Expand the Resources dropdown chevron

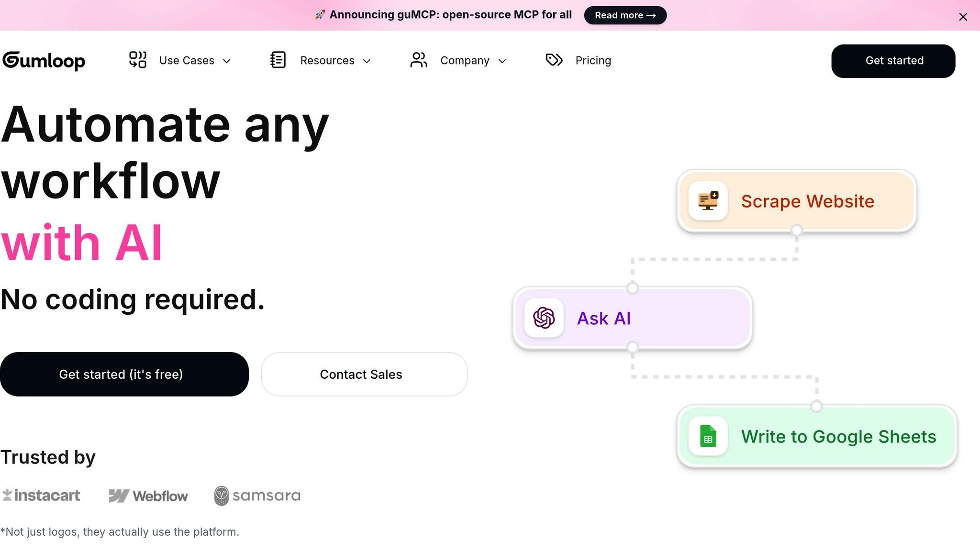pos(367,61)
